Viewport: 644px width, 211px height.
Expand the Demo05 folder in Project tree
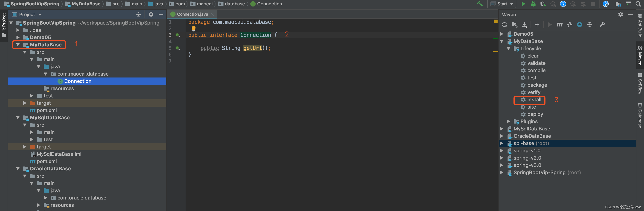pos(18,38)
